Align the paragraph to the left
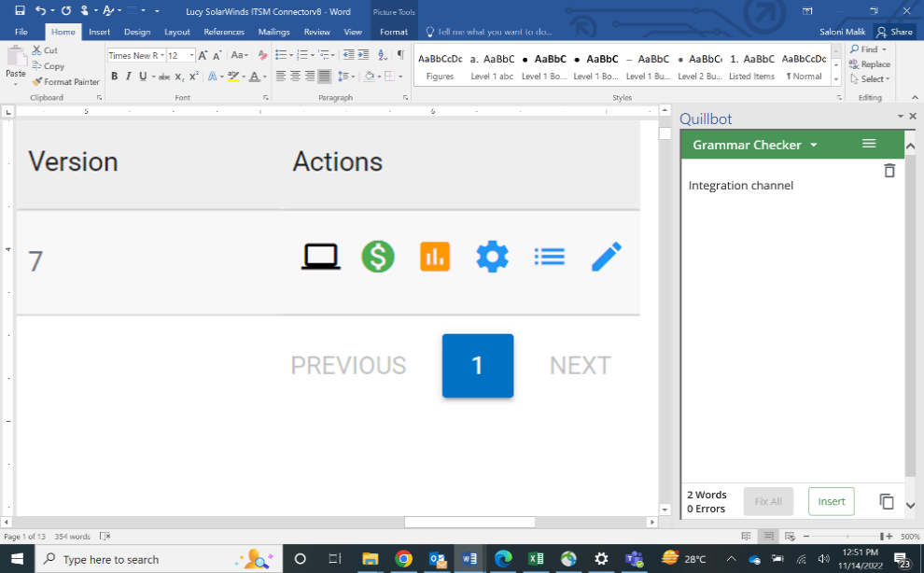This screenshot has height=573, width=924. click(281, 76)
